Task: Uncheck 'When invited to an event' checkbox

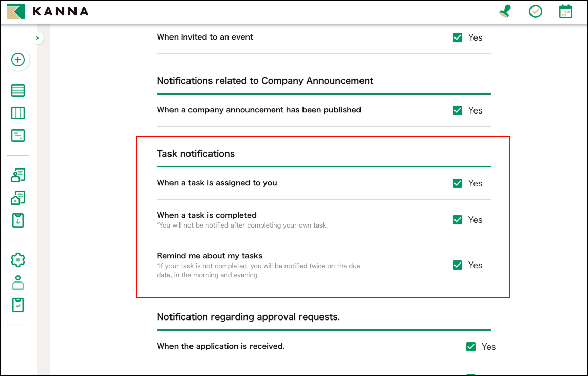Action: point(458,37)
